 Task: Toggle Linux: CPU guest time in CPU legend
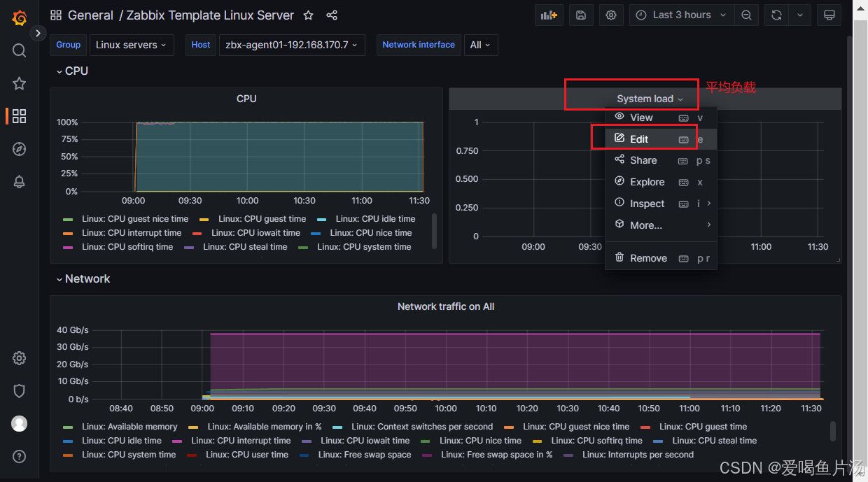[262, 219]
